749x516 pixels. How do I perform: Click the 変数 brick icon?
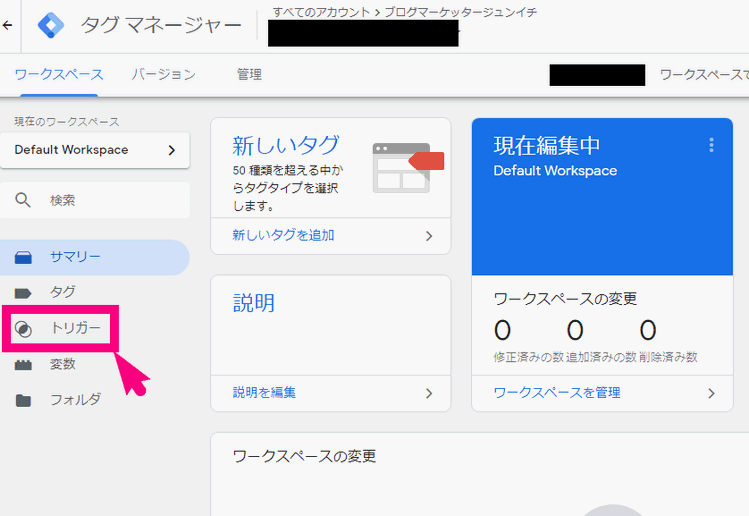(x=23, y=365)
